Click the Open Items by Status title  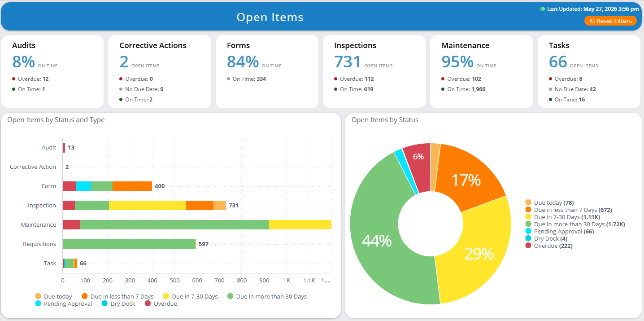[385, 120]
